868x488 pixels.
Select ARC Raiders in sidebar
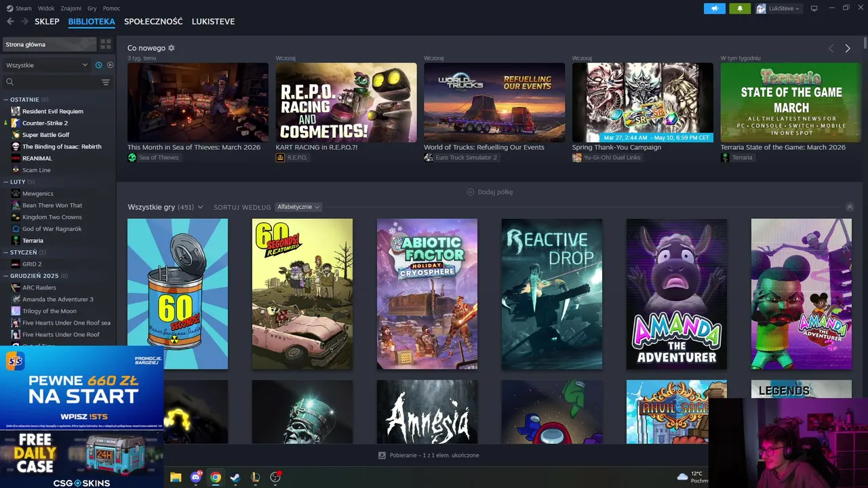[x=39, y=287]
